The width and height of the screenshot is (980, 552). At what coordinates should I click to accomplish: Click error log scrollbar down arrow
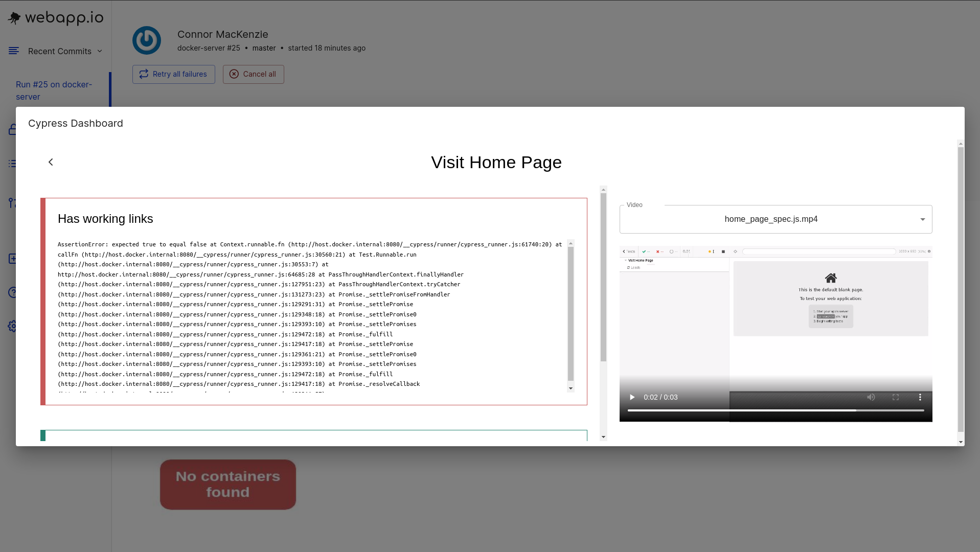(571, 388)
